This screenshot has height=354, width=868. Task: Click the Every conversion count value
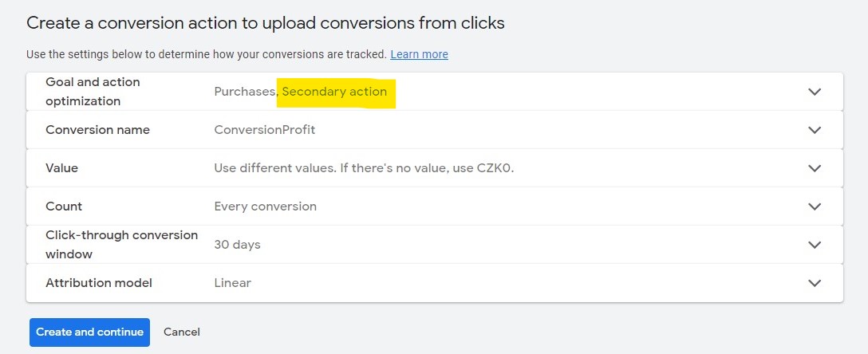265,206
